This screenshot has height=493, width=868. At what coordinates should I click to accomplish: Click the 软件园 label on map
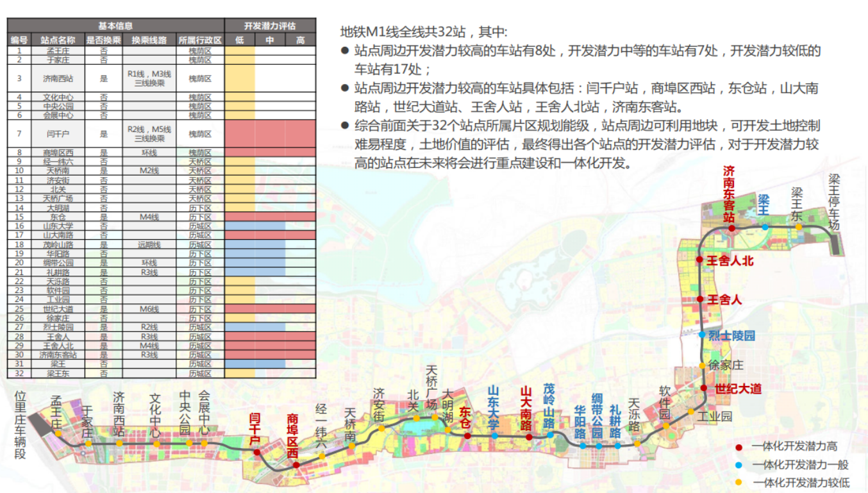pyautogui.click(x=665, y=403)
